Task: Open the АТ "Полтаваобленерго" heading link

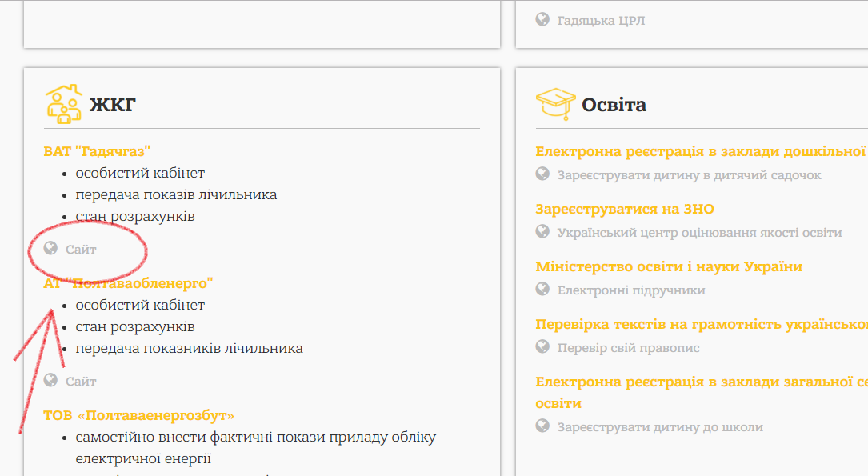Action: 128,283
